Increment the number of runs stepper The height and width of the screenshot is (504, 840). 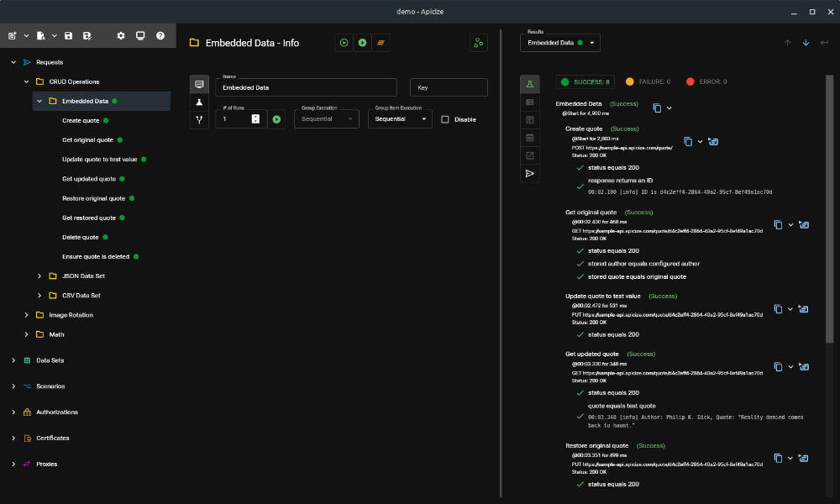click(255, 116)
